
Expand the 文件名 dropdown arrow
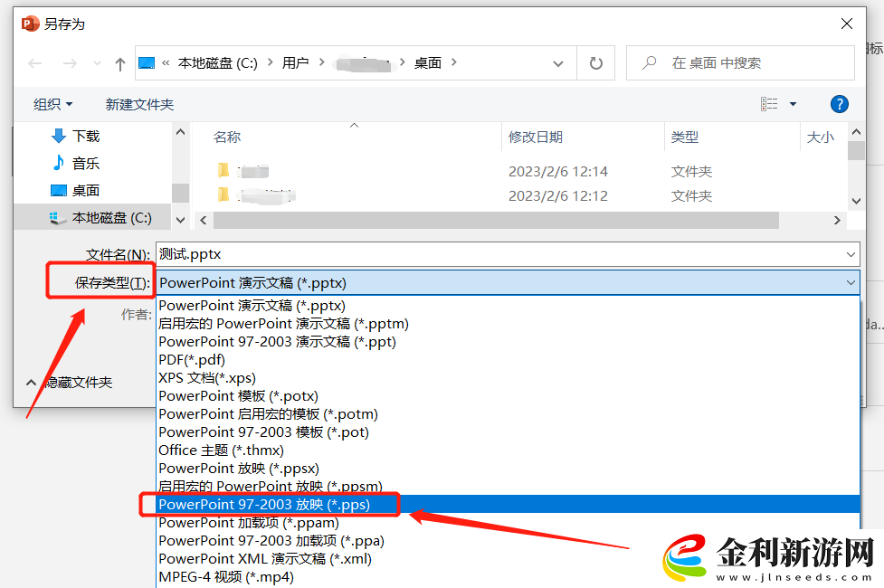[851, 254]
